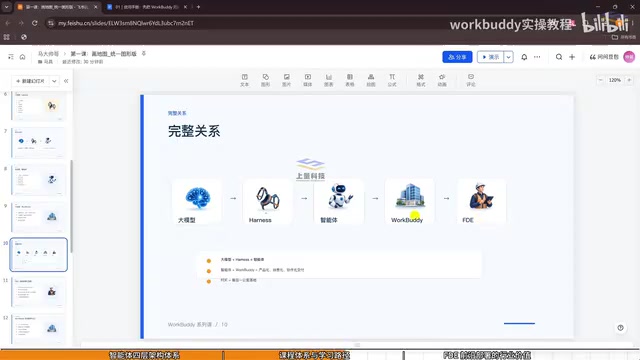Viewport: 640px width, 360px height.
Task: Insert a formula with 公式 tool
Action: pyautogui.click(x=392, y=80)
